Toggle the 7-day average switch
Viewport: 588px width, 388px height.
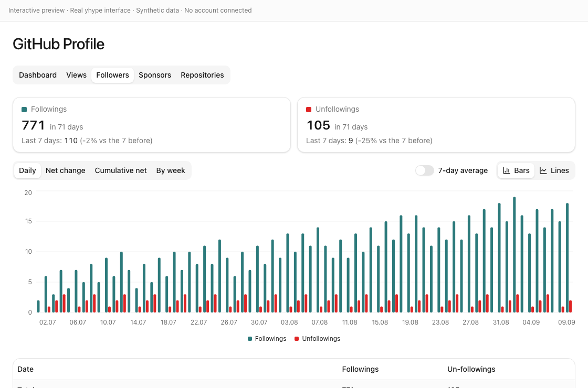tap(425, 170)
